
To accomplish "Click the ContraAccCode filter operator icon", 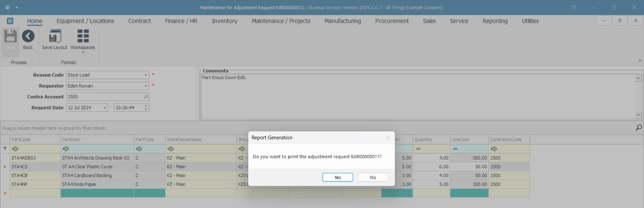I will click(x=494, y=149).
